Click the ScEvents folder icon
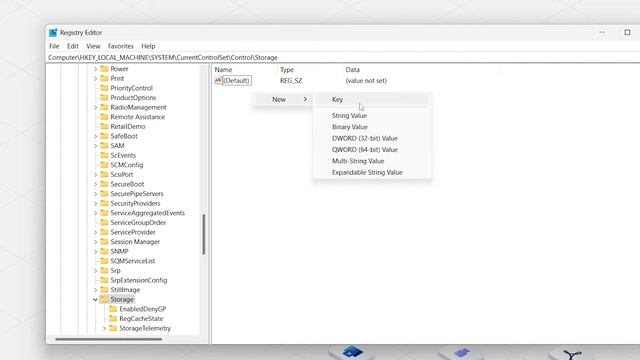Image resolution: width=640 pixels, height=360 pixels. point(104,155)
